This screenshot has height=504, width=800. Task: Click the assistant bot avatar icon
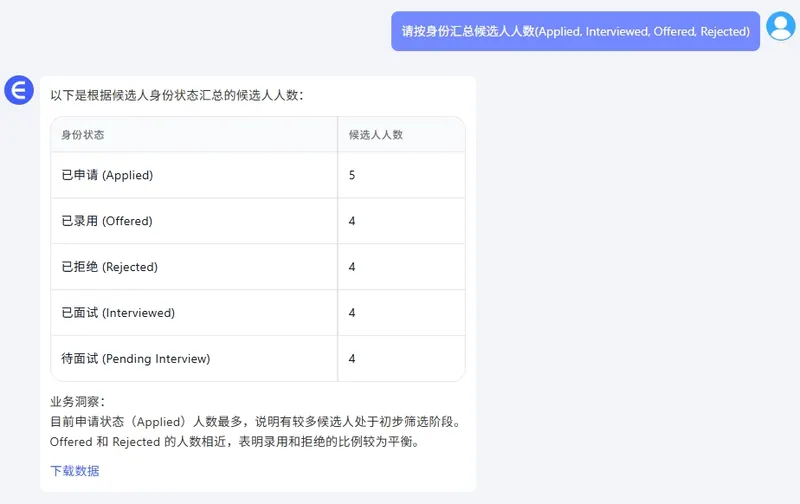point(19,90)
